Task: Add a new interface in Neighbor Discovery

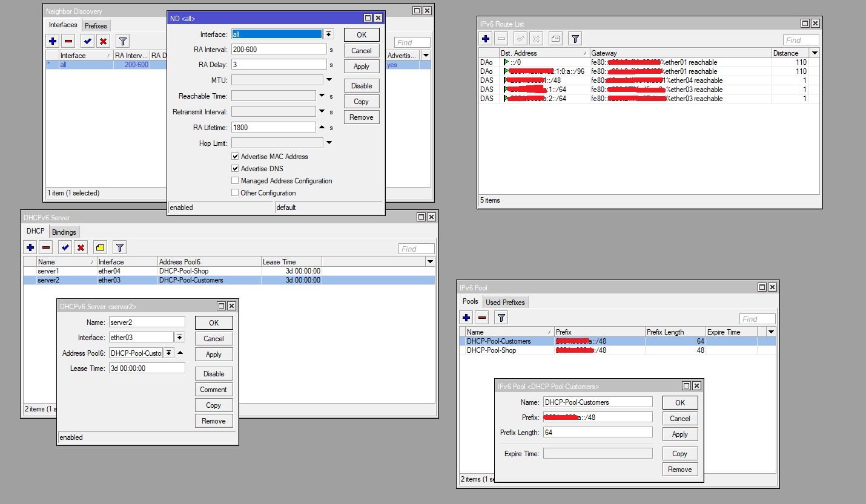Action: click(53, 41)
